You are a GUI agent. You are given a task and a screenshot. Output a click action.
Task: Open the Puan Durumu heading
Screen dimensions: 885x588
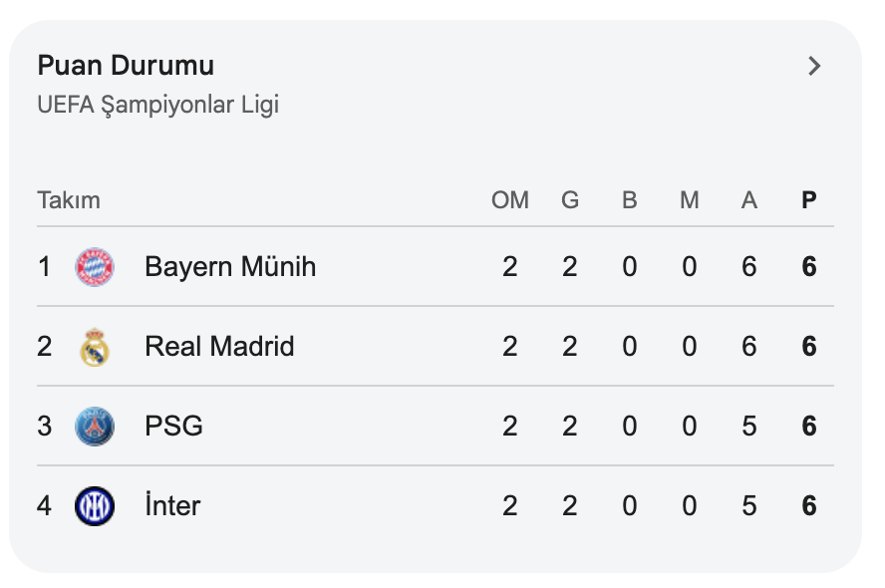pos(126,66)
